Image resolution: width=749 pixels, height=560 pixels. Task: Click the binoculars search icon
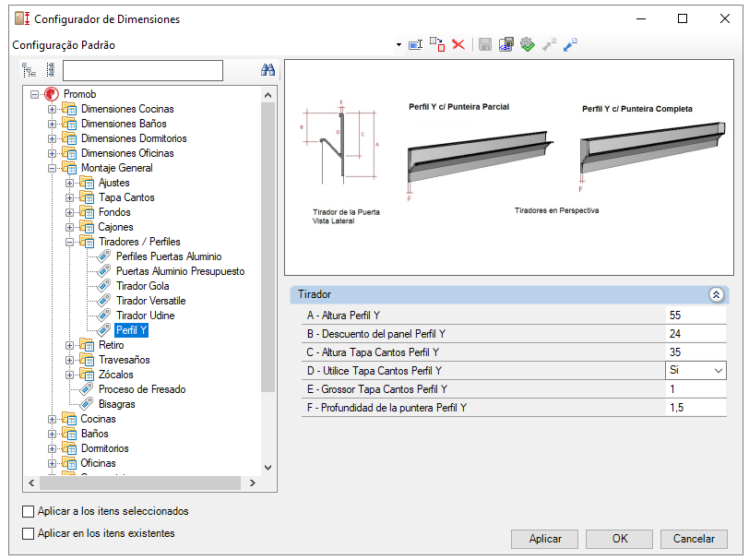(x=267, y=70)
